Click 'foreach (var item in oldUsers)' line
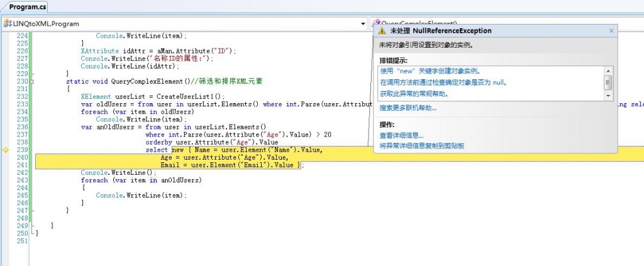The image size is (644, 266). [x=137, y=112]
